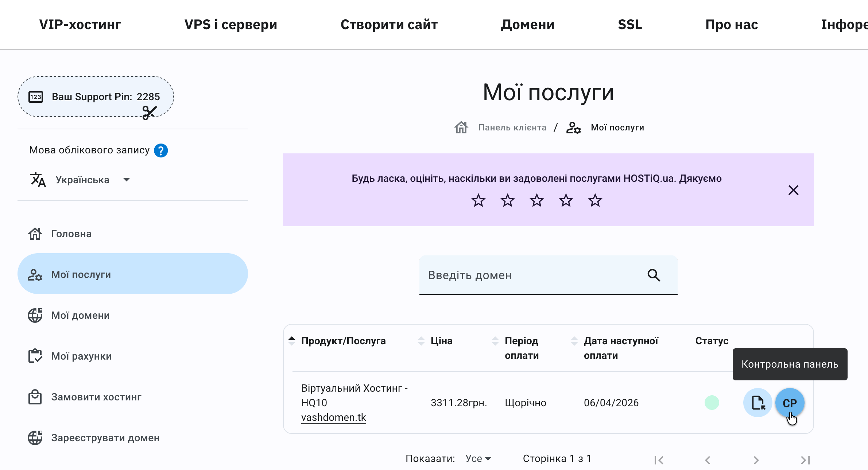Click the green status indicator of the service
Image resolution: width=868 pixels, height=470 pixels.
click(x=712, y=403)
